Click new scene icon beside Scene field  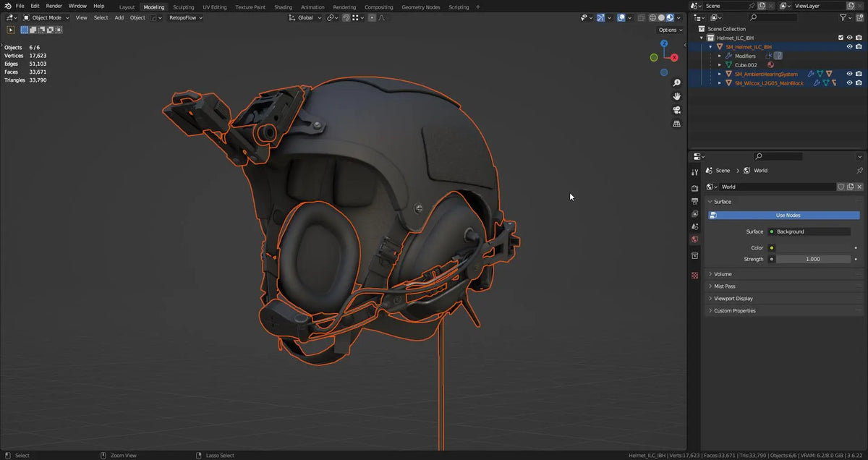point(762,6)
